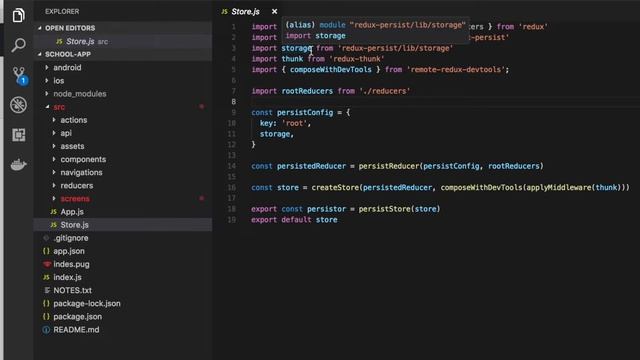Viewport: 640px width, 360px height.
Task: Open the Explorer view icon
Action: click(x=18, y=16)
